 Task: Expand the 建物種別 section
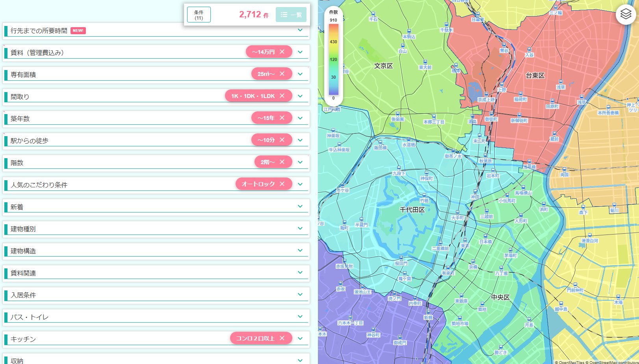coord(156,229)
